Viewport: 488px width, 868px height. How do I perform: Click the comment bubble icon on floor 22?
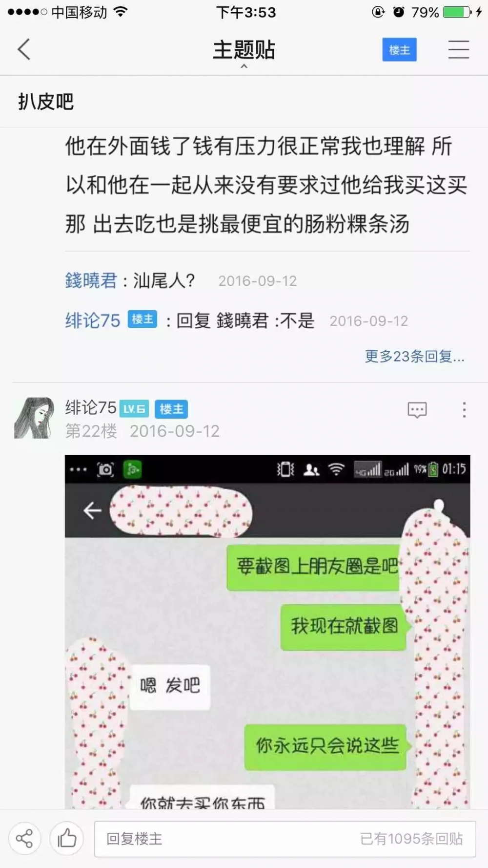coord(417,410)
